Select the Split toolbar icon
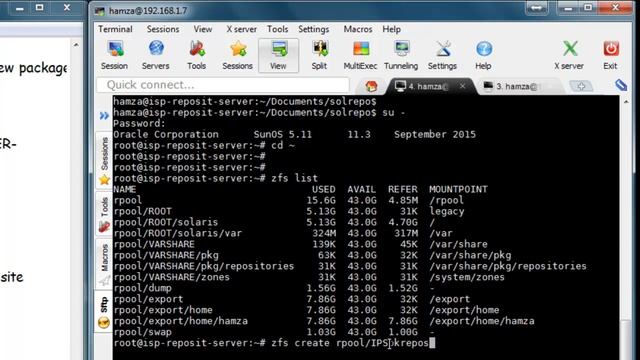This screenshot has height=360, width=640. (x=319, y=55)
